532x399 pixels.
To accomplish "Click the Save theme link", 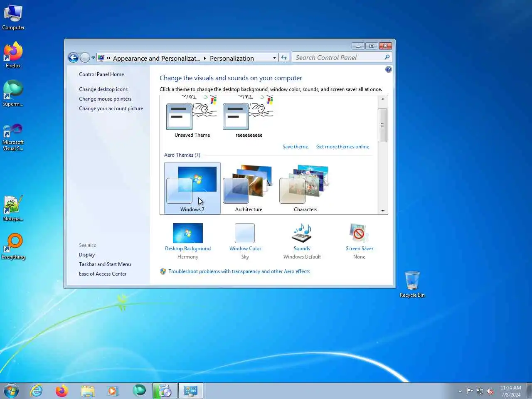I will [295, 147].
